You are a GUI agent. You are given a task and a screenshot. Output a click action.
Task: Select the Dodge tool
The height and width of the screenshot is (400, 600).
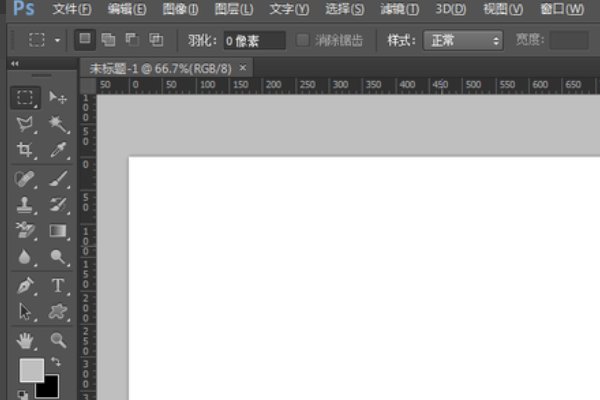pos(58,256)
